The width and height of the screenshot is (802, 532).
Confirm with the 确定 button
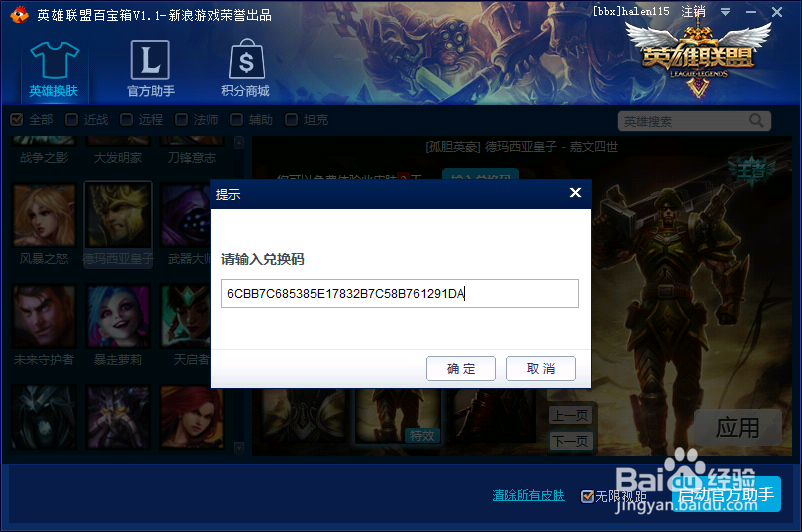pos(461,368)
